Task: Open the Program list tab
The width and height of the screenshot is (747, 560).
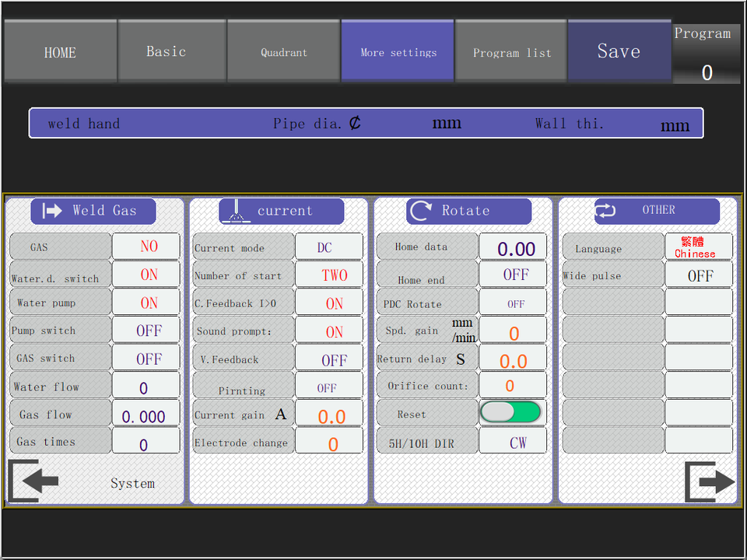Action: [511, 51]
